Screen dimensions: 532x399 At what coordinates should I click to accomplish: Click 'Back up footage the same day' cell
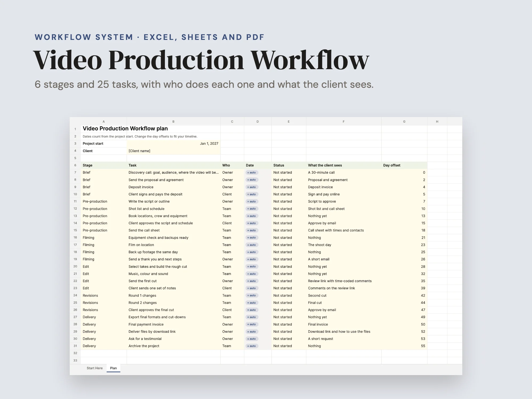[173, 252]
